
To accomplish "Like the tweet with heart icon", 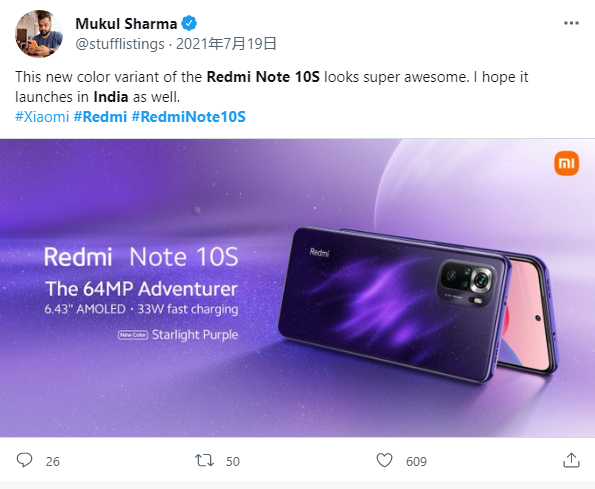I will (384, 460).
